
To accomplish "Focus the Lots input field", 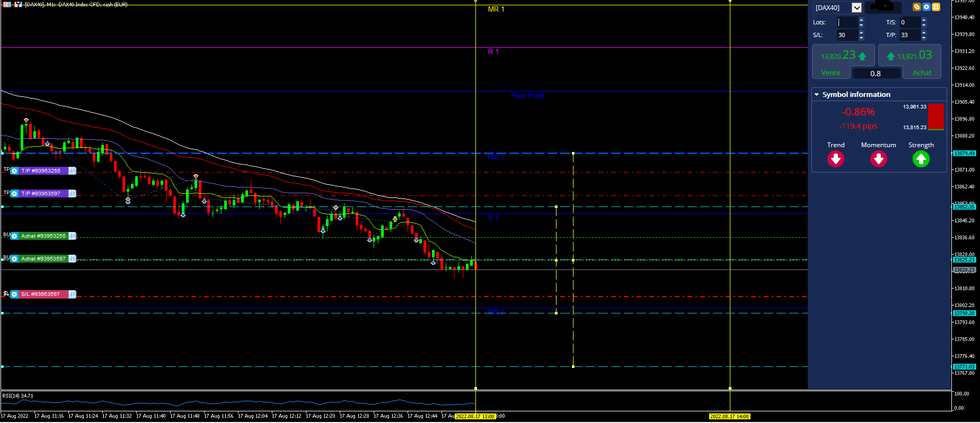I will 847,22.
